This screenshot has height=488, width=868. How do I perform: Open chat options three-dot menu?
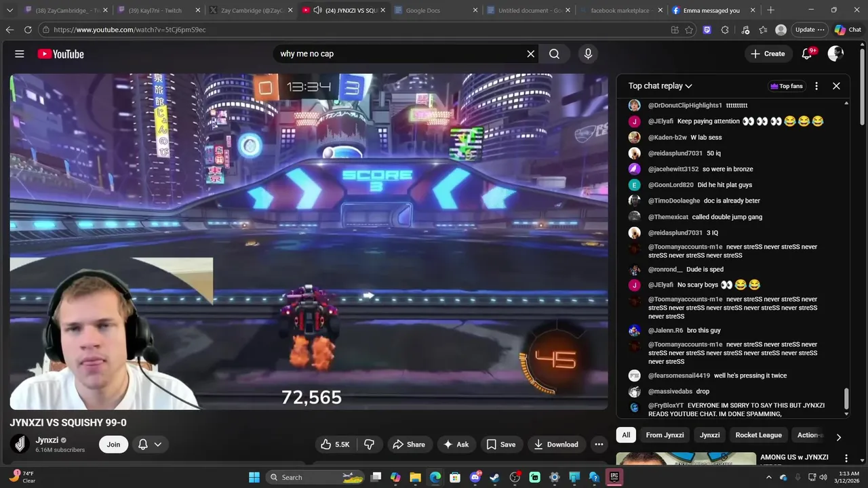(816, 86)
